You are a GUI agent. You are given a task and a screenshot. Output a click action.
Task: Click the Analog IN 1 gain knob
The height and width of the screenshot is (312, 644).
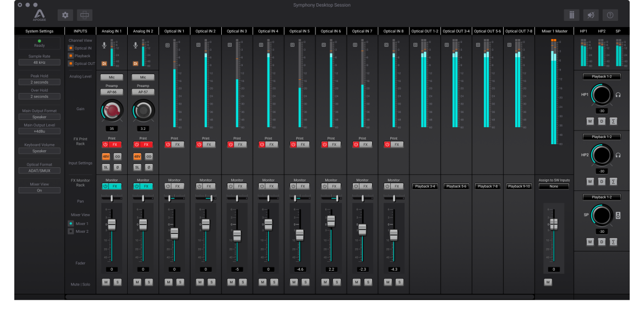click(x=112, y=110)
